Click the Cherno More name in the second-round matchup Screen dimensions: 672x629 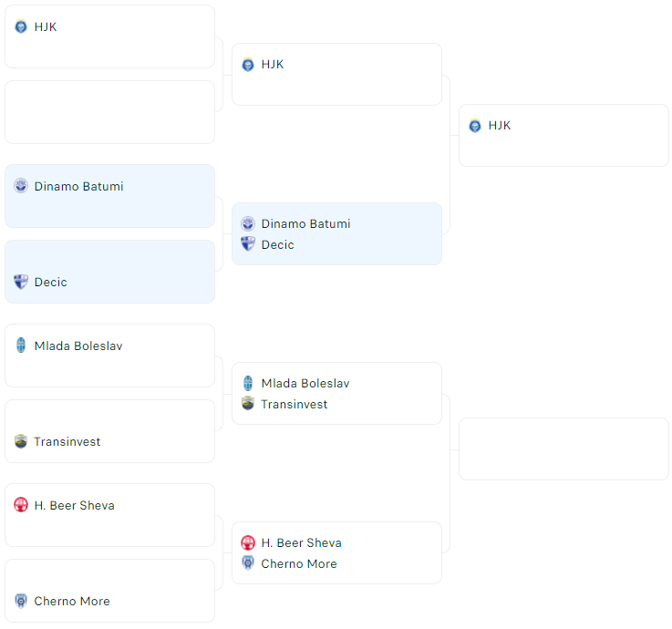pos(299,563)
